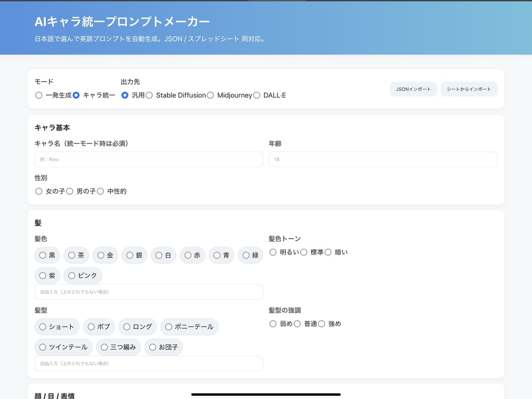Set hairstyle emphasis to 強め
Image resolution: width=532 pixels, height=399 pixels.
click(322, 323)
